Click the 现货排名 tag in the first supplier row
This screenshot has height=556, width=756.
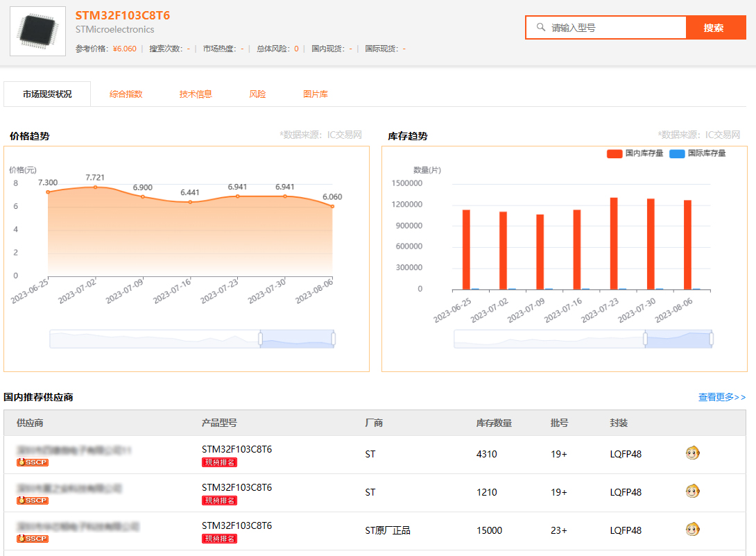[219, 462]
